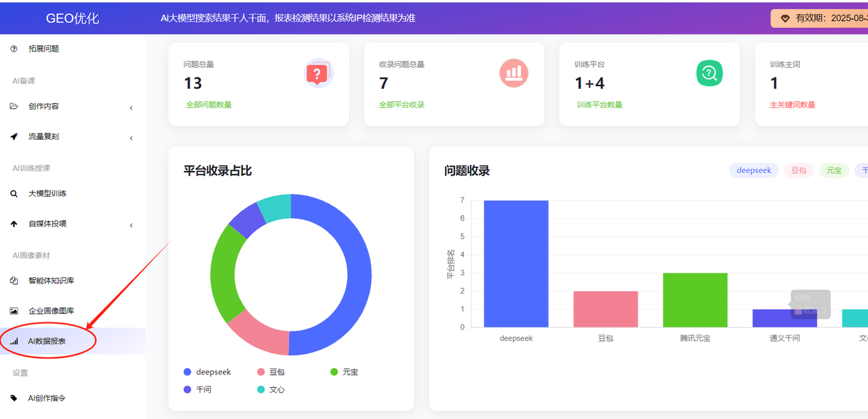Click the deepseek filter pill above bar chart
Viewport: 868px width, 419px height.
[753, 170]
